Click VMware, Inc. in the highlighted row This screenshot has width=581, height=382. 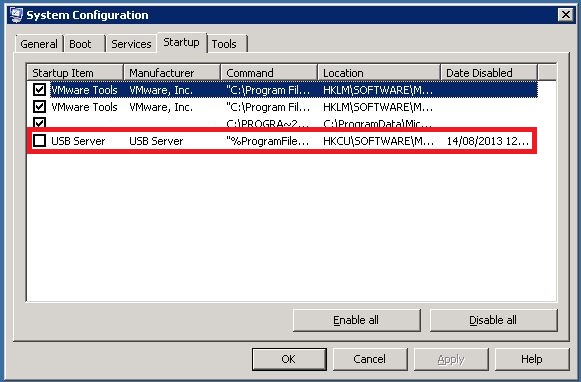coord(161,90)
